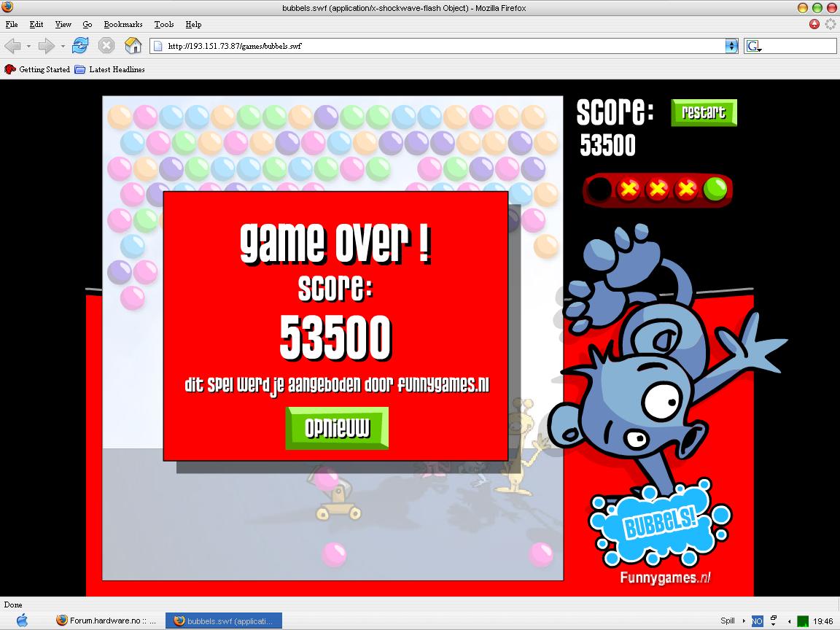Click the red adblock icon in menu bar
Image resolution: width=840 pixels, height=630 pixels.
pos(814,24)
